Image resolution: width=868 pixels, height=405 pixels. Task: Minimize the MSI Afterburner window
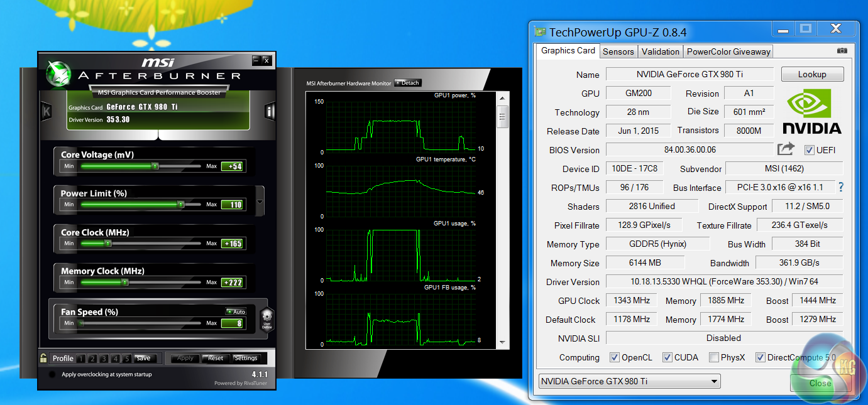point(256,60)
